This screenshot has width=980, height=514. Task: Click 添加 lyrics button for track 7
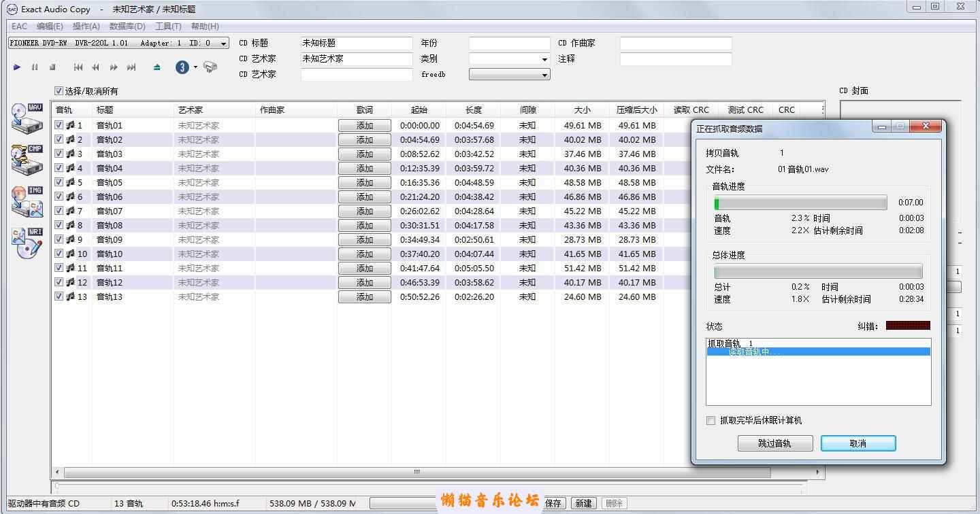(365, 211)
